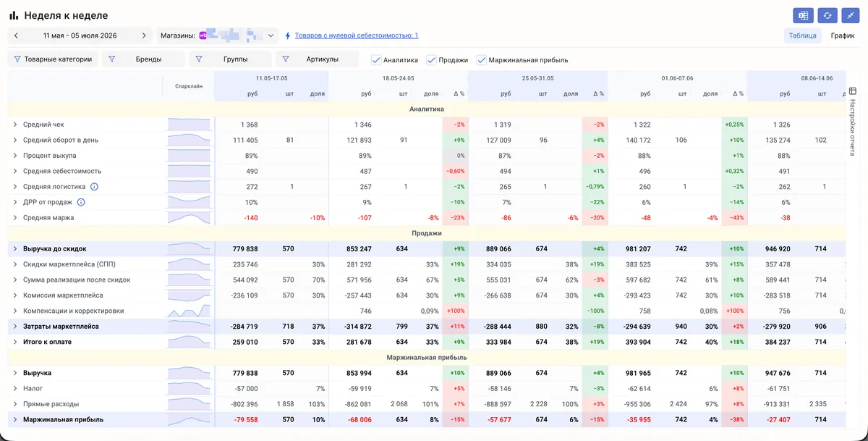Switch to the График view tab

point(843,35)
